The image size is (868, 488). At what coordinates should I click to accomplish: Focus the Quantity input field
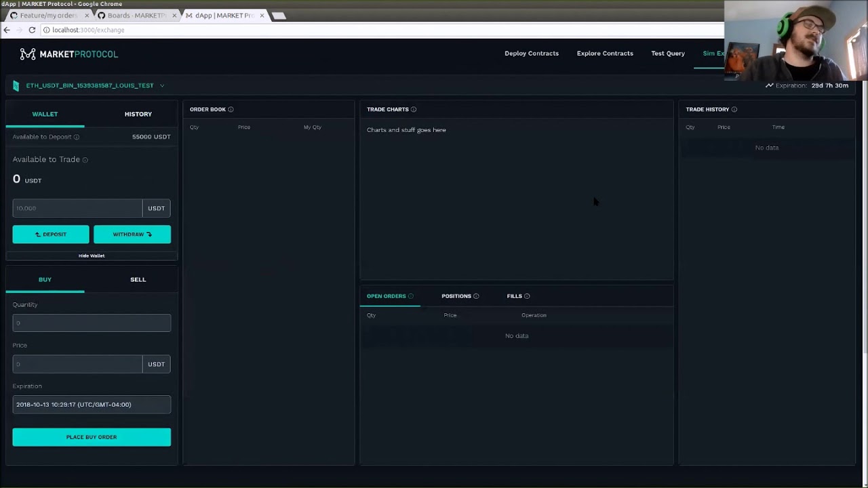92,323
